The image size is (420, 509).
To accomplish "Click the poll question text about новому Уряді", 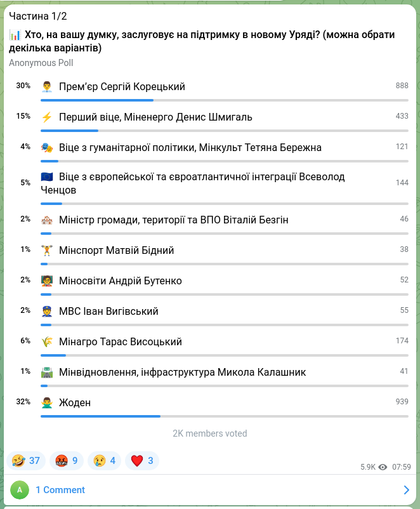I will coord(202,41).
